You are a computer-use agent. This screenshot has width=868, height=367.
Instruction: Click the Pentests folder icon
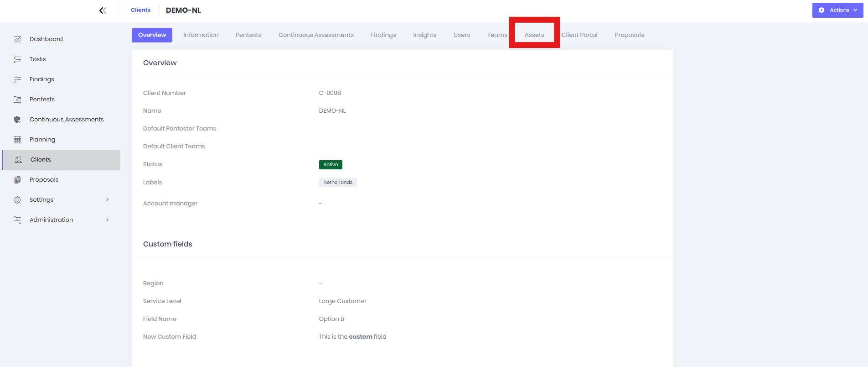tap(17, 100)
